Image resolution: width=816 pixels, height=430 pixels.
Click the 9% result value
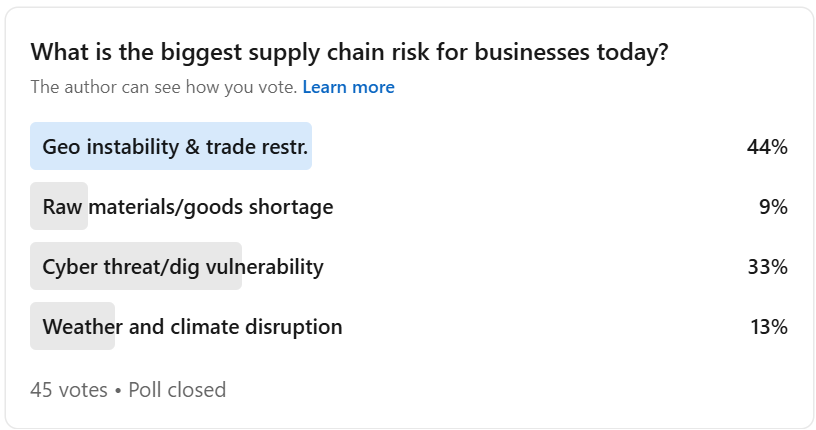(773, 207)
